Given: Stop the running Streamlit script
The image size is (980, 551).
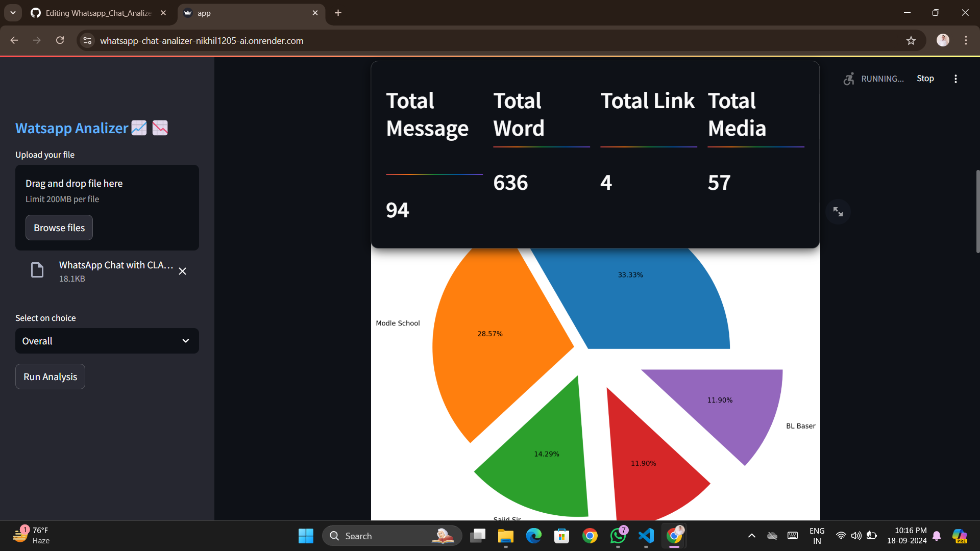Looking at the screenshot, I should [x=925, y=79].
